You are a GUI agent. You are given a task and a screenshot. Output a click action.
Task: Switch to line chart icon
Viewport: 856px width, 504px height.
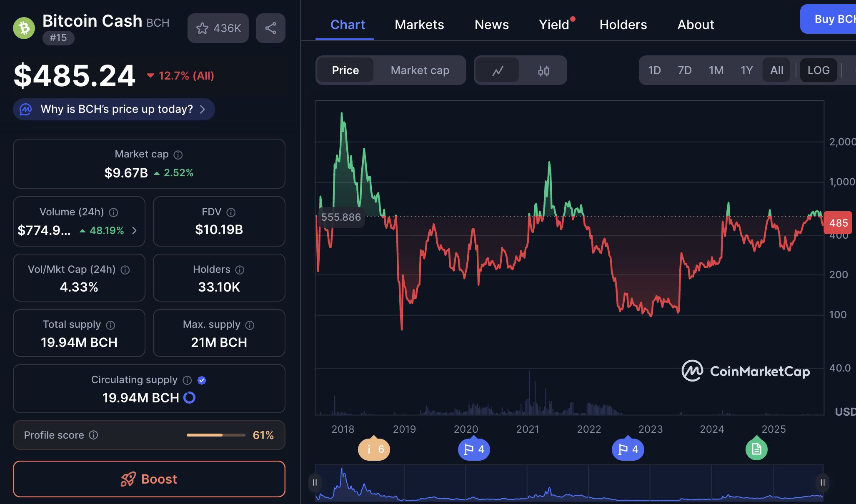[x=498, y=71]
